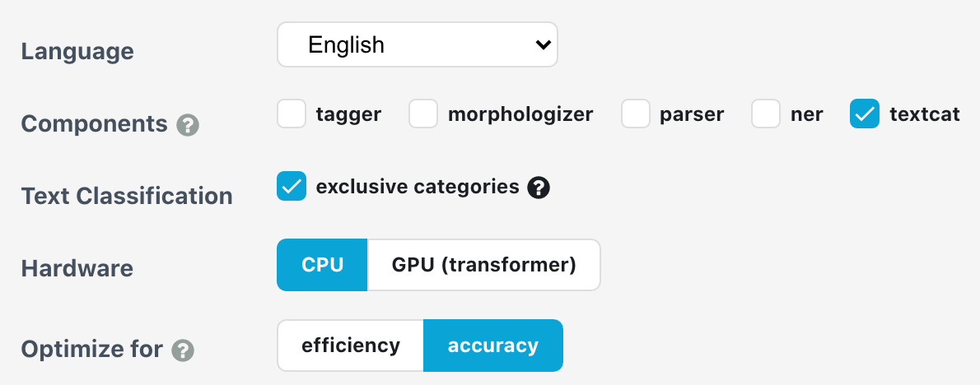Click the 'parser' label text
This screenshot has height=385, width=980.
(x=692, y=114)
